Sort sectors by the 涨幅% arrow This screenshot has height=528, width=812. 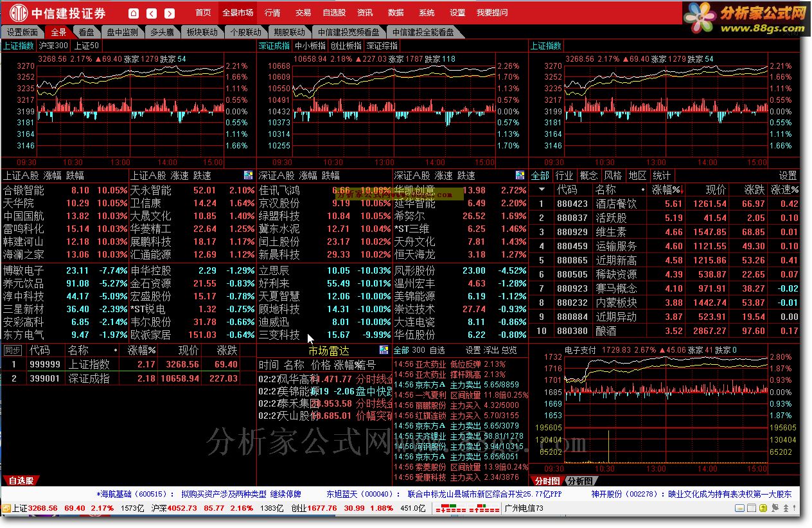(x=682, y=190)
